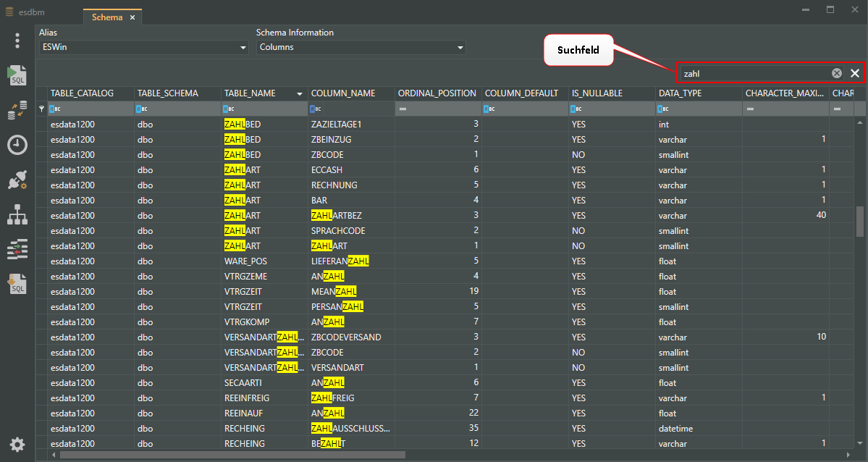Clear search text with the circled x icon

(836, 73)
